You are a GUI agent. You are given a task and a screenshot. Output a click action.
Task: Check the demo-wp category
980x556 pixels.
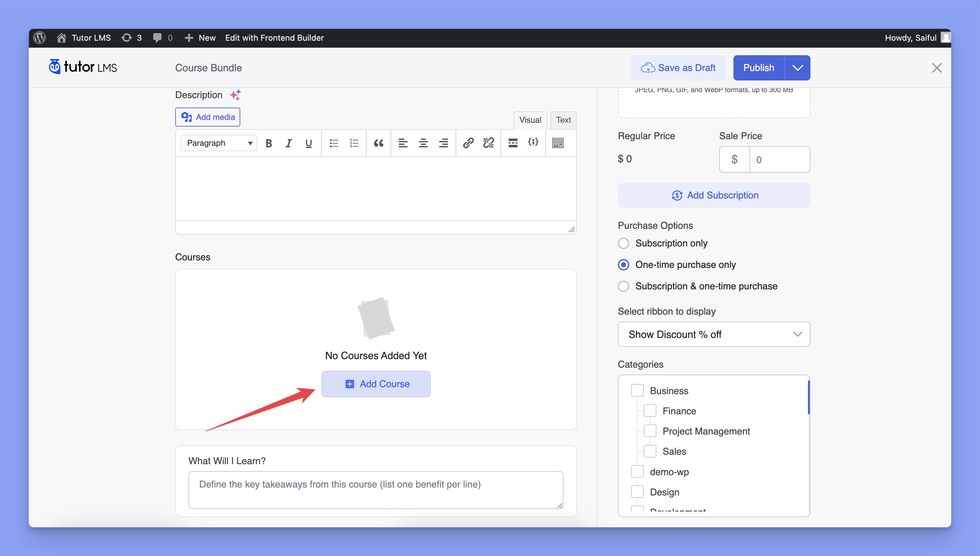click(x=637, y=472)
